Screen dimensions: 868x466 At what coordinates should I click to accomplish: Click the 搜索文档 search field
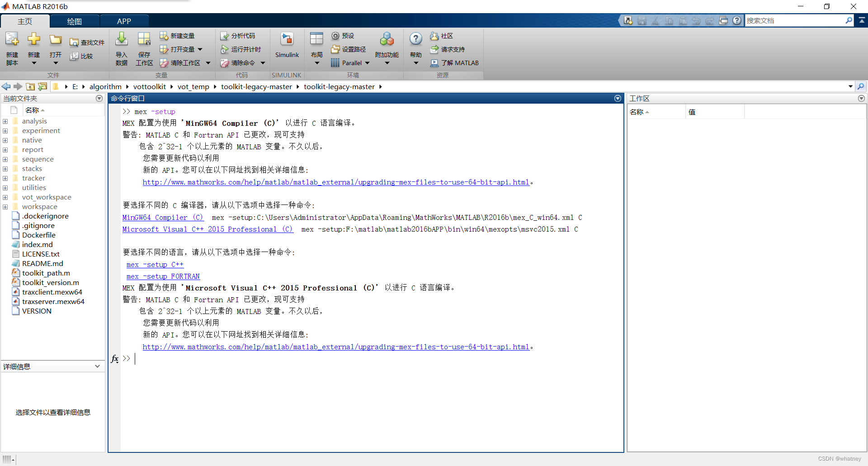pyautogui.click(x=795, y=20)
